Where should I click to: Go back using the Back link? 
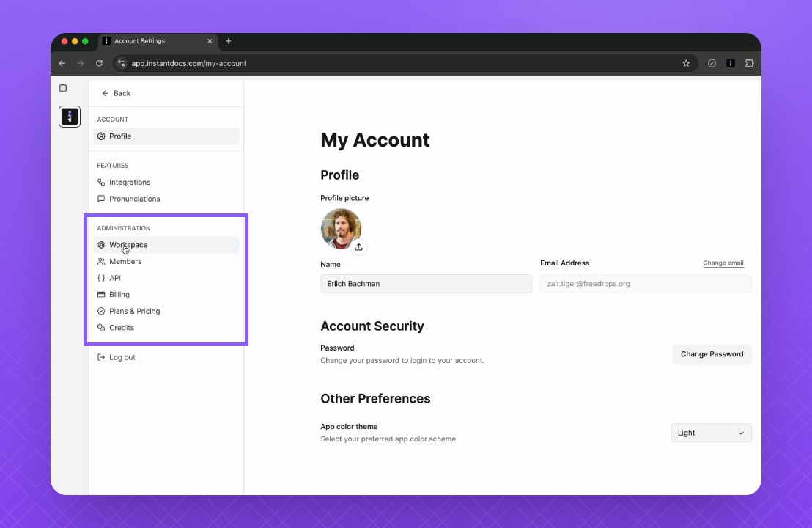coord(117,93)
